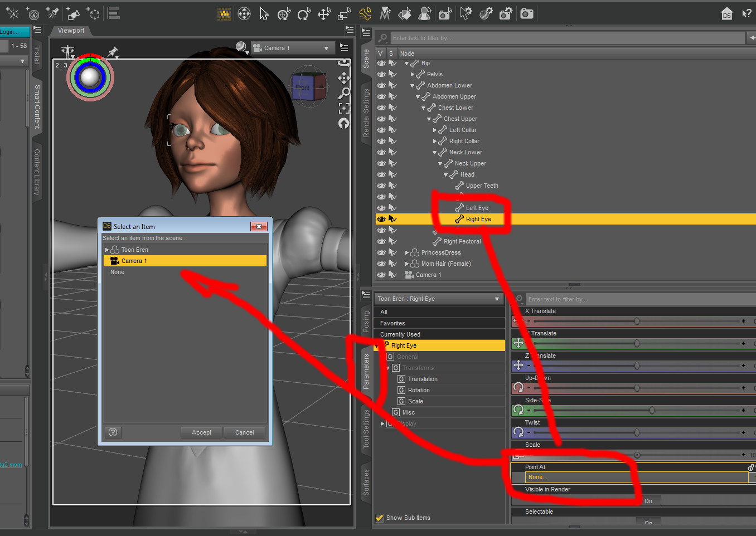Click the DS house icon

pyautogui.click(x=726, y=14)
